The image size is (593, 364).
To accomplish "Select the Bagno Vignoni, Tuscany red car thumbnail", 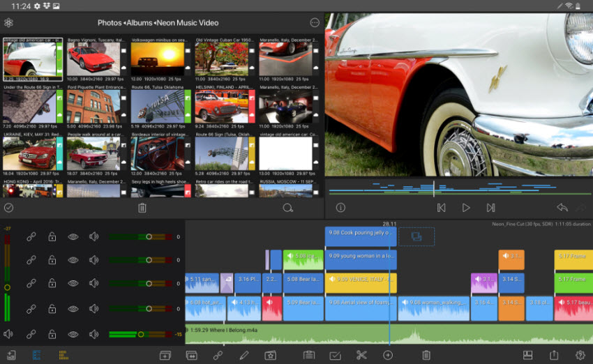I will point(93,59).
